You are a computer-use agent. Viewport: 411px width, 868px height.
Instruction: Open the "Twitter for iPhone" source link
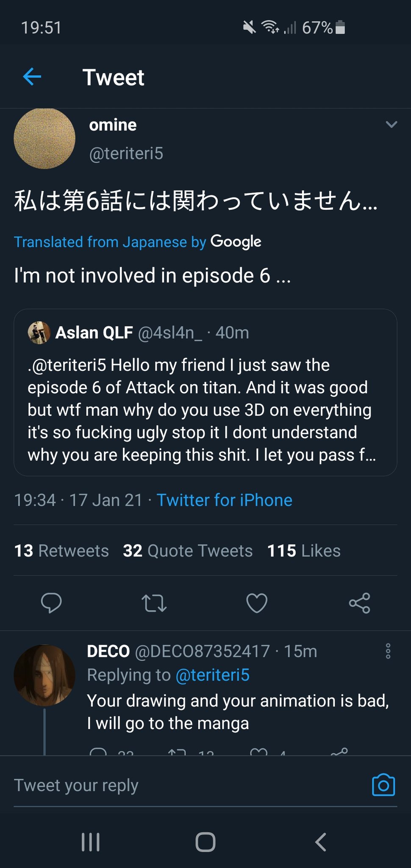tap(224, 500)
